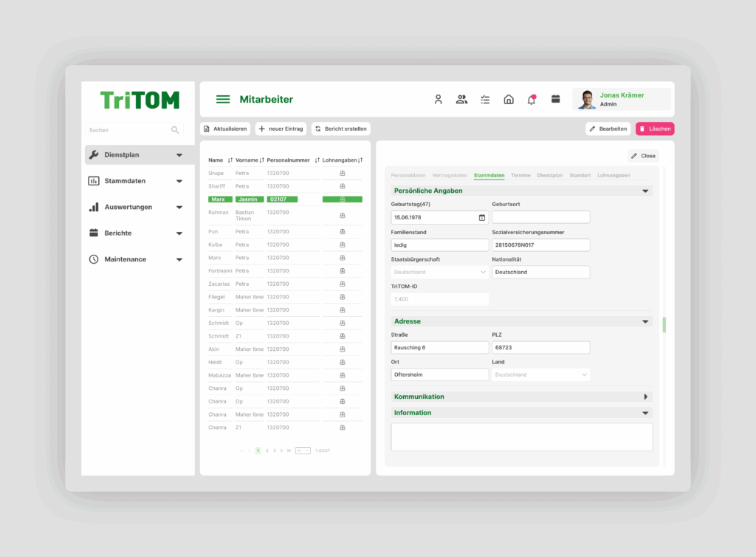Switch to the Vertragsdaten tab
The height and width of the screenshot is (557, 756).
pyautogui.click(x=450, y=176)
